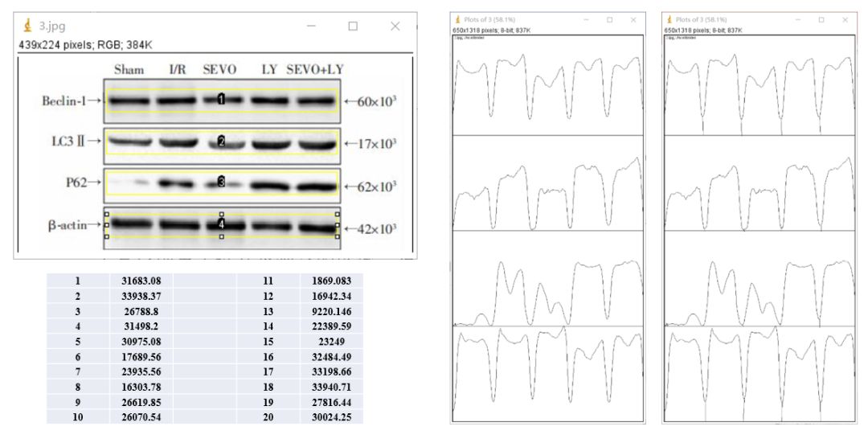Click the 17×10³ molecular weight label
This screenshot has width=868, height=439.
pyautogui.click(x=377, y=143)
